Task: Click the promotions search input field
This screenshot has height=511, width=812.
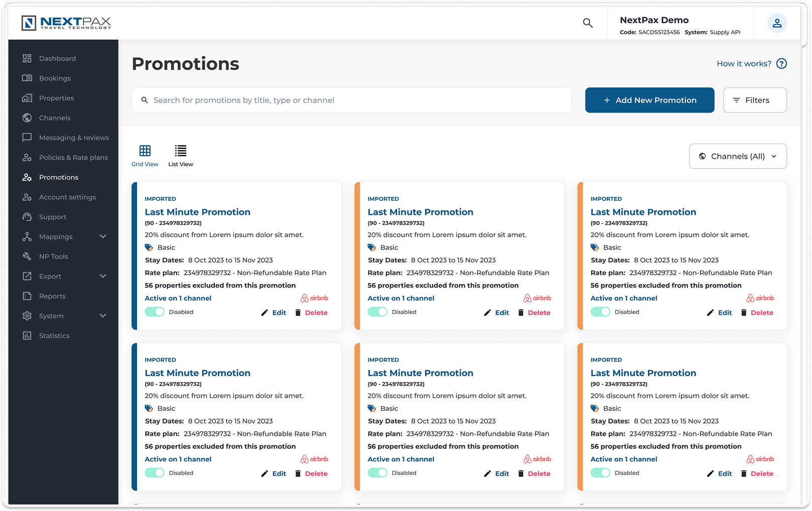Action: [x=351, y=100]
